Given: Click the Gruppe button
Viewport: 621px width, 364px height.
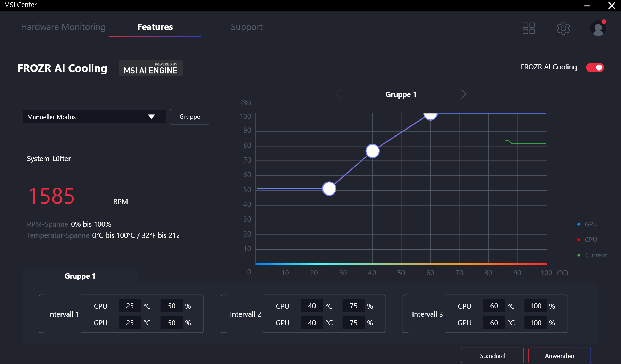Looking at the screenshot, I should click(190, 117).
